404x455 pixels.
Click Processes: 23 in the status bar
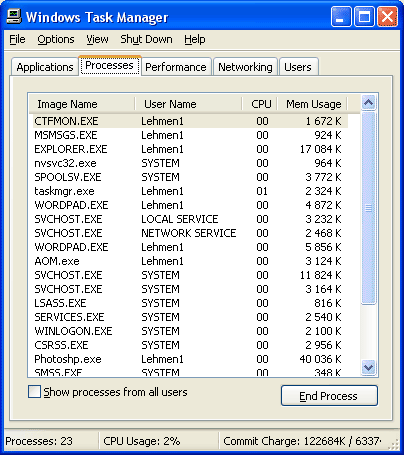[39, 441]
